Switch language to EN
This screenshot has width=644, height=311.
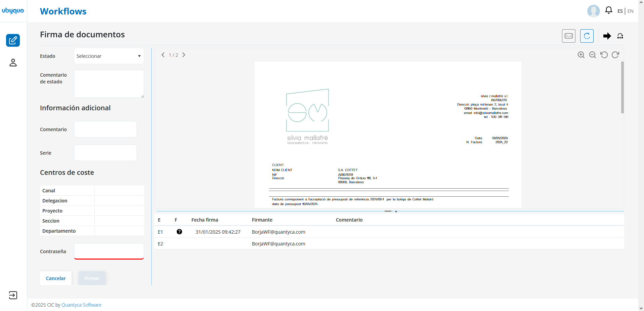coord(631,11)
